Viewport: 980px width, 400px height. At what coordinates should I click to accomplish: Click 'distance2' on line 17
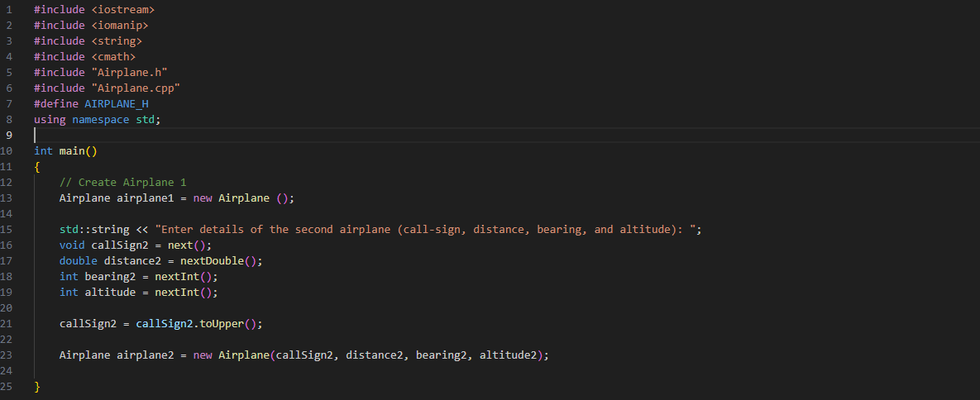point(132,260)
